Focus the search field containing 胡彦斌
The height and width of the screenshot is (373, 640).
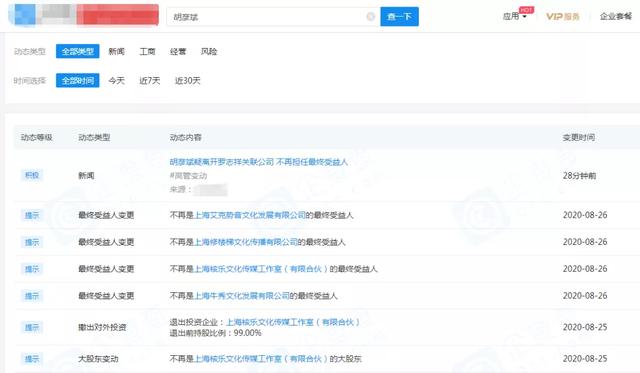(273, 17)
